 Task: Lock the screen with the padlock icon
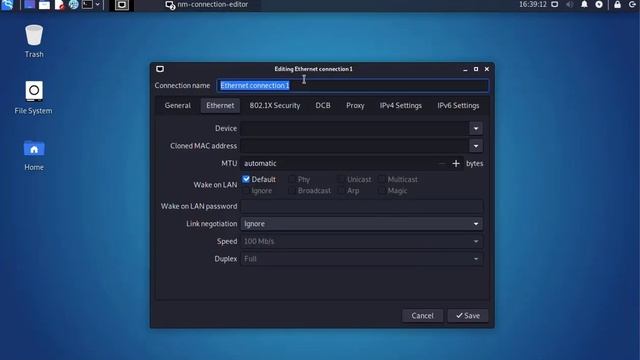pos(617,4)
